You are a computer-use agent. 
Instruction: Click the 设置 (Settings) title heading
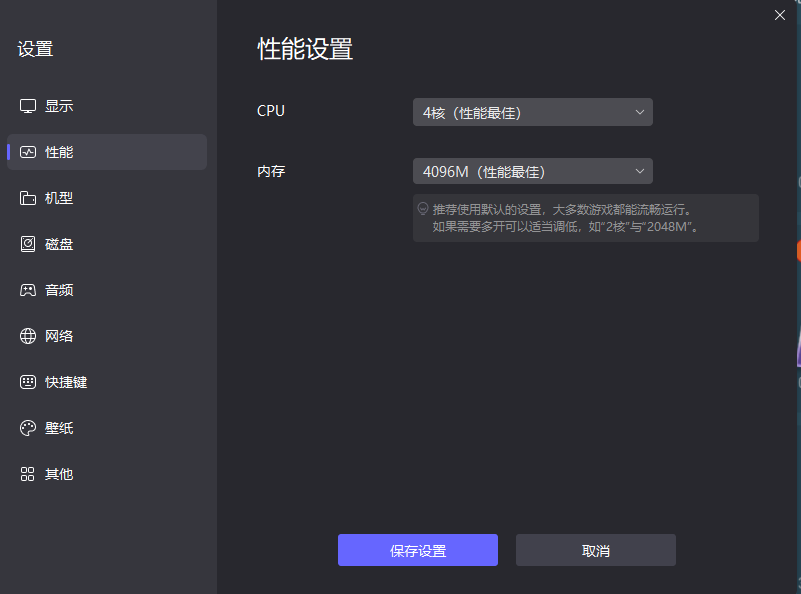coord(34,48)
